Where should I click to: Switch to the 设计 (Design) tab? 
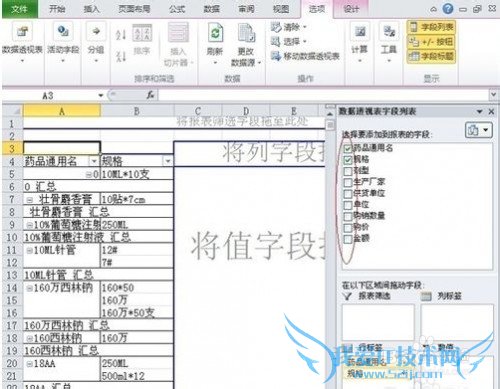pyautogui.click(x=351, y=9)
